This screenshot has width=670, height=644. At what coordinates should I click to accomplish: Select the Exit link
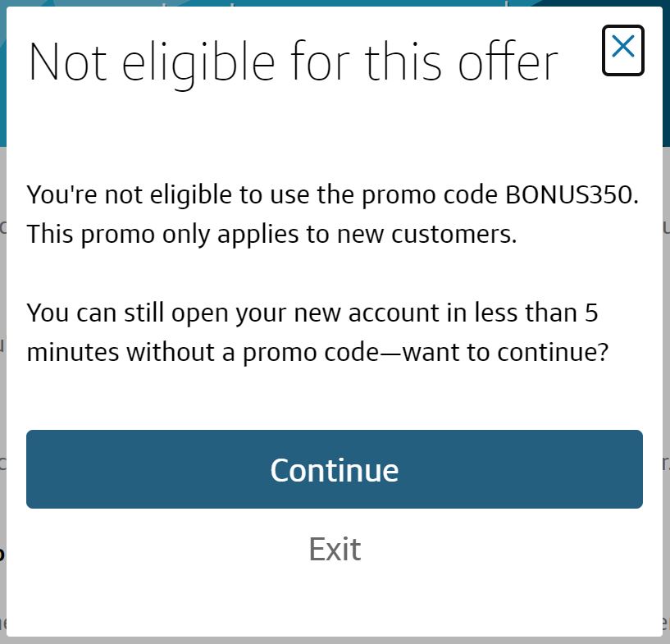point(335,549)
